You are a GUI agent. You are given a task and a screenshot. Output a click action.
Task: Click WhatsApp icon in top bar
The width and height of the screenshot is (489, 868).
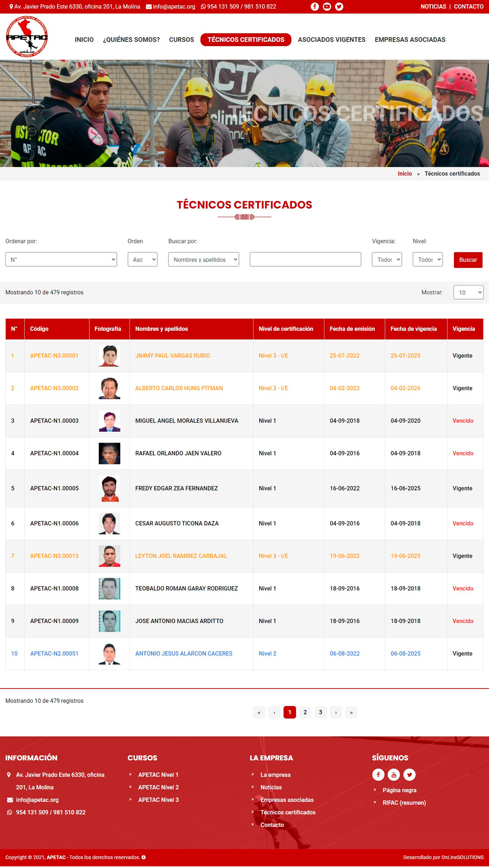[203, 7]
